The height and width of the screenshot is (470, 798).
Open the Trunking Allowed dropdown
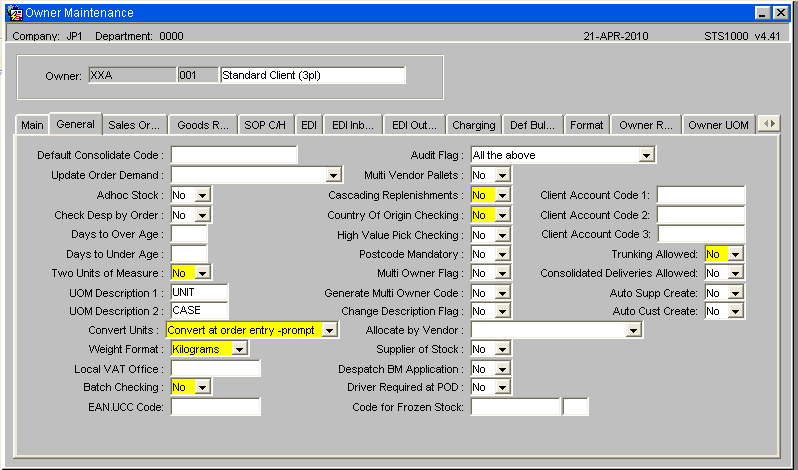[x=736, y=254]
